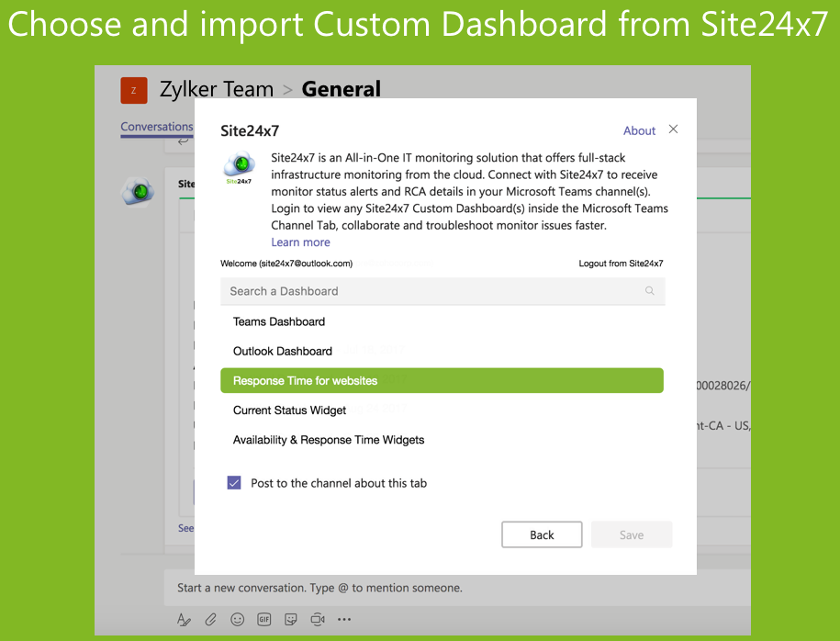
Task: Click the Format text icon in compose bar
Action: 184,620
